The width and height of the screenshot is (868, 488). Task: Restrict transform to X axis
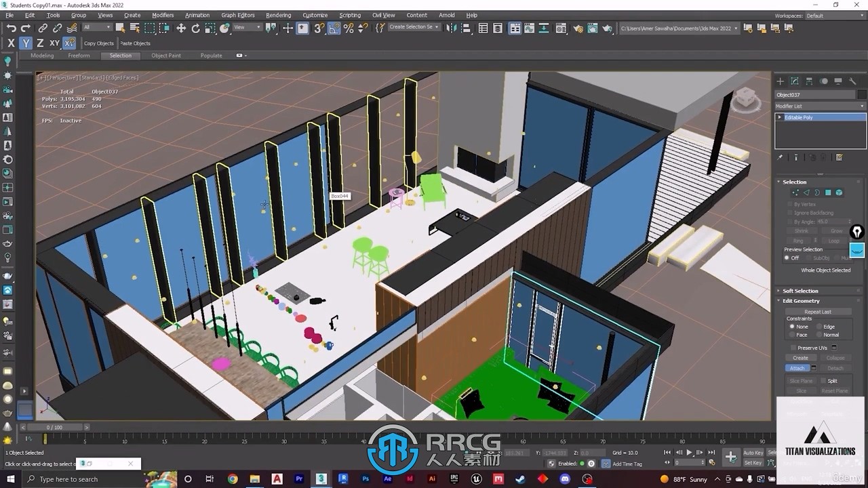(x=11, y=43)
